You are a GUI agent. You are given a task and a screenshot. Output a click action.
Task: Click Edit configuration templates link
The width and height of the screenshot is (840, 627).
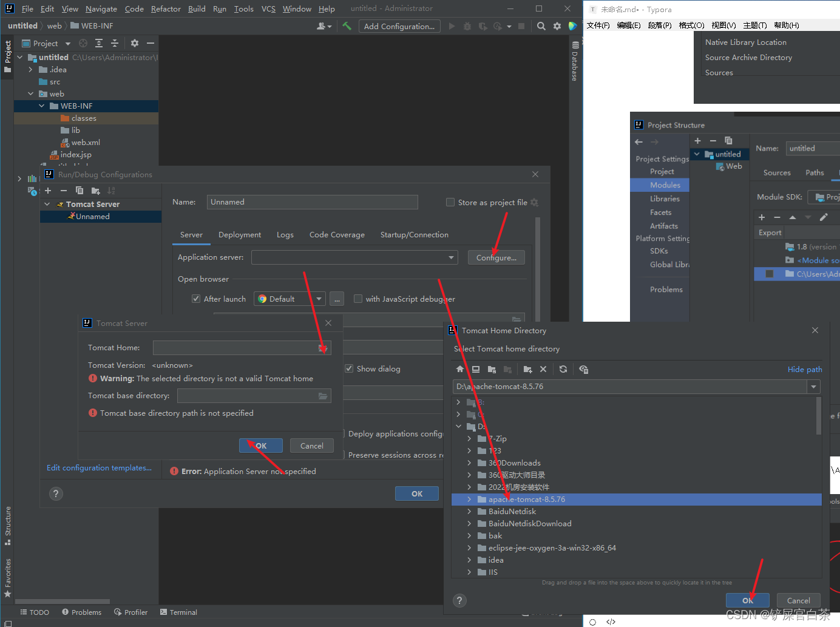point(99,468)
